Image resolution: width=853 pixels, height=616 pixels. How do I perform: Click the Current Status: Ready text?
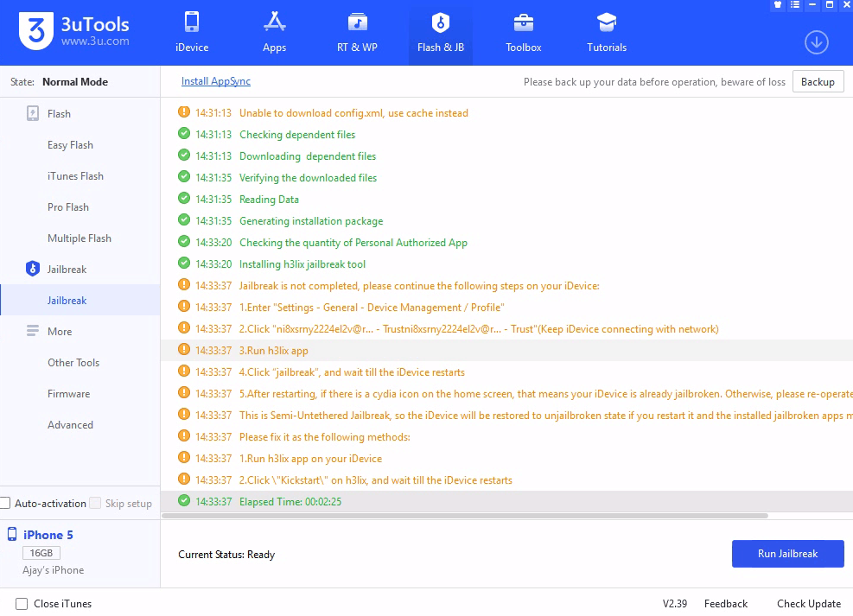(226, 555)
